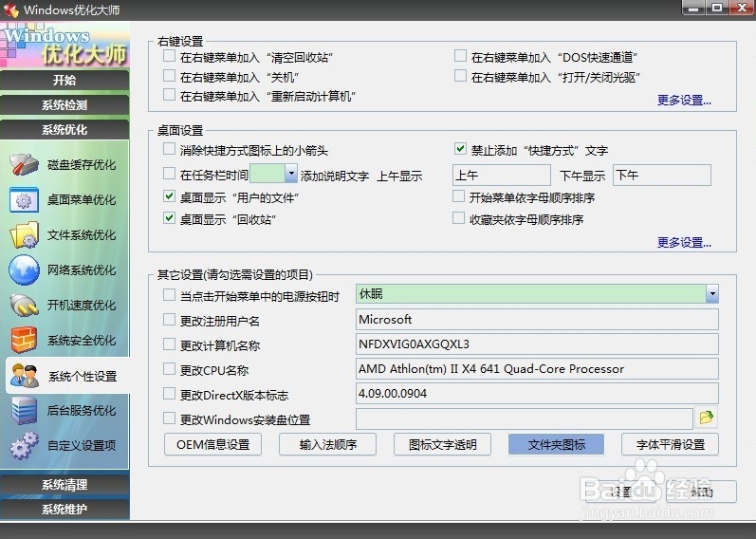Open 自定义设置项 gears icon
Image resolution: width=756 pixels, height=539 pixels.
(24, 445)
